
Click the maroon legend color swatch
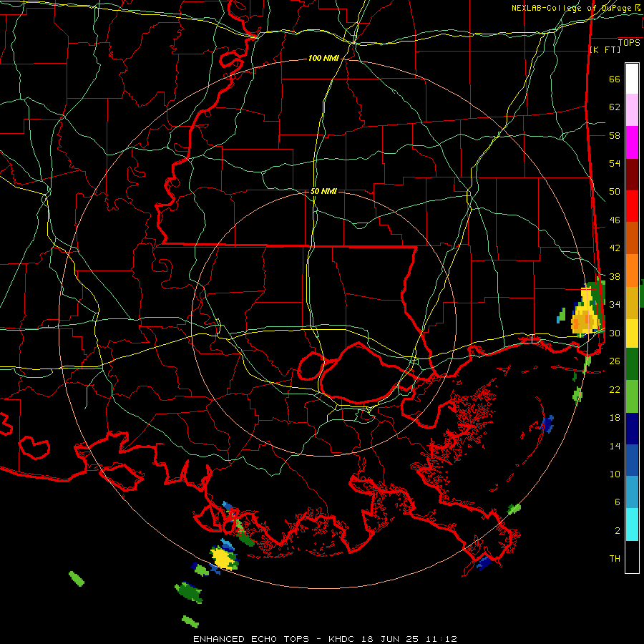click(632, 175)
